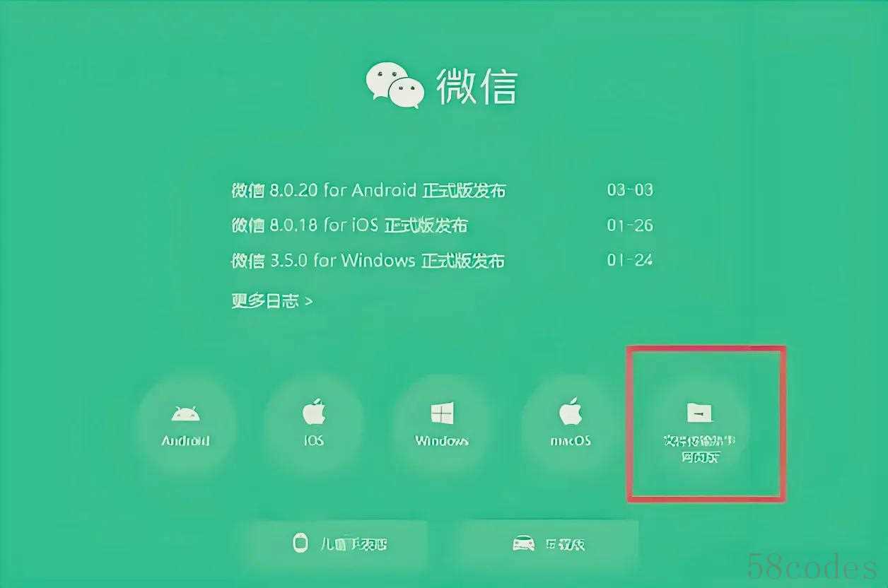Click the Apple logo above iOS

coord(313,411)
